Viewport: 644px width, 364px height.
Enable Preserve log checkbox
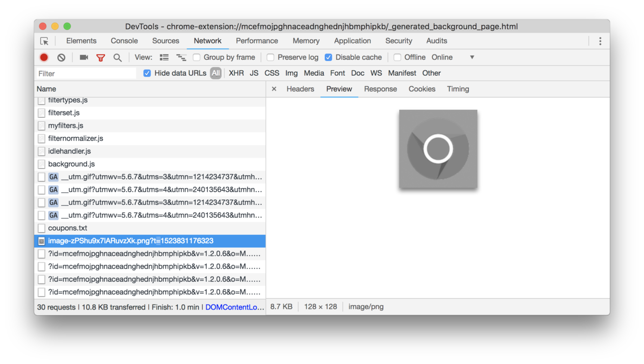pyautogui.click(x=270, y=57)
